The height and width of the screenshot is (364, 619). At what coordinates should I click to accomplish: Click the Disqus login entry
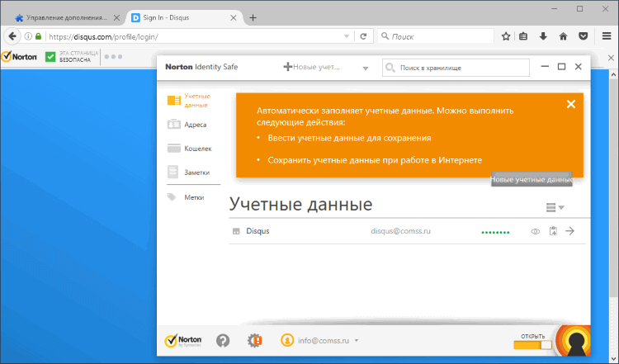[x=408, y=231]
